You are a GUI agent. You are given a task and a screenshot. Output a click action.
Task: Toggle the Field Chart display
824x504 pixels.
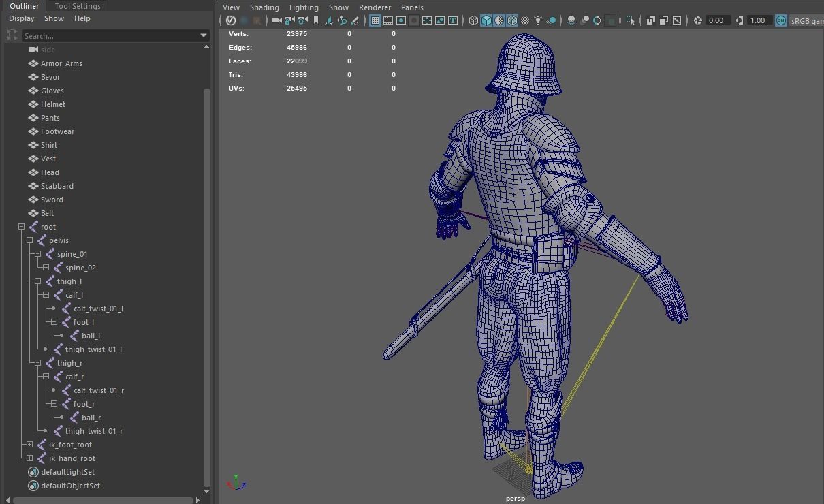click(427, 20)
